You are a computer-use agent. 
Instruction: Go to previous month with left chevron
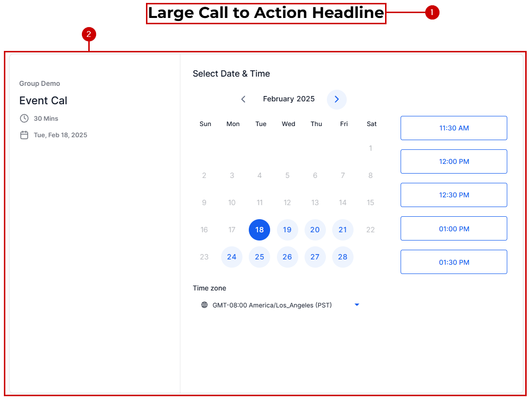point(243,99)
